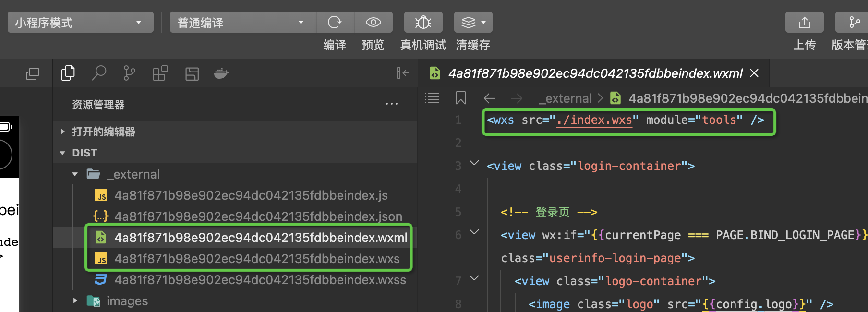The width and height of the screenshot is (868, 312).
Task: Open the ./index.wxs link in code
Action: pos(594,120)
